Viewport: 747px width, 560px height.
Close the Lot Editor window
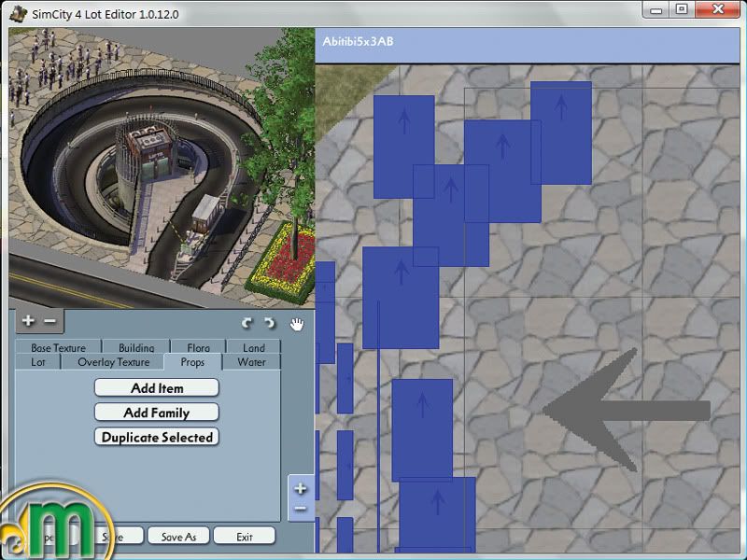[718, 9]
